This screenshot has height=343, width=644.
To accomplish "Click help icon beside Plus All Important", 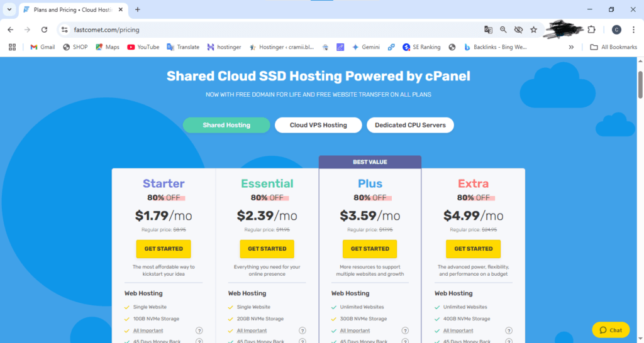I will 405,330.
